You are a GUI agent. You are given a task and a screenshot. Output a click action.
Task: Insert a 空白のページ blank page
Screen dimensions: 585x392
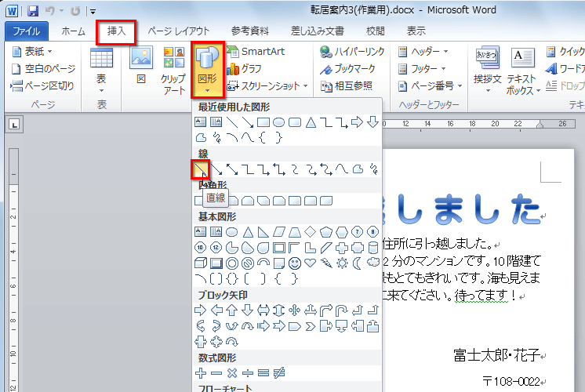[x=44, y=69]
